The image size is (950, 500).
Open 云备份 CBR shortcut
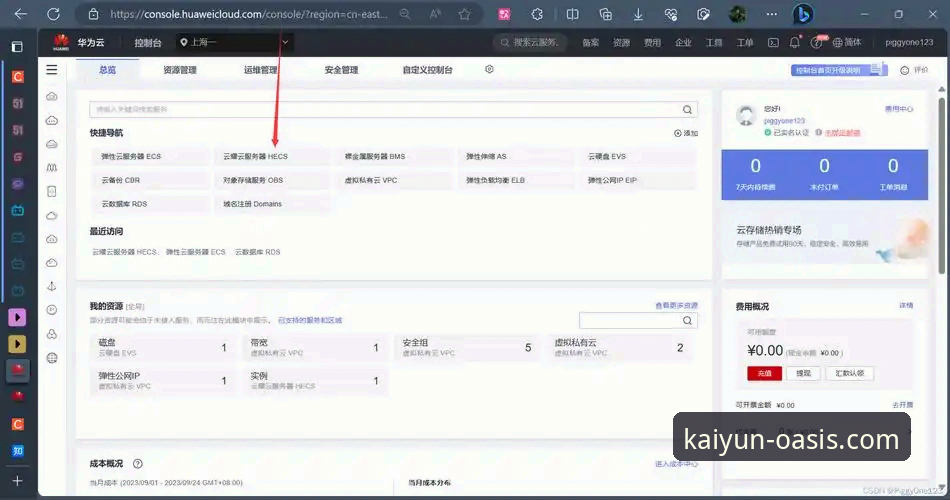pos(150,180)
